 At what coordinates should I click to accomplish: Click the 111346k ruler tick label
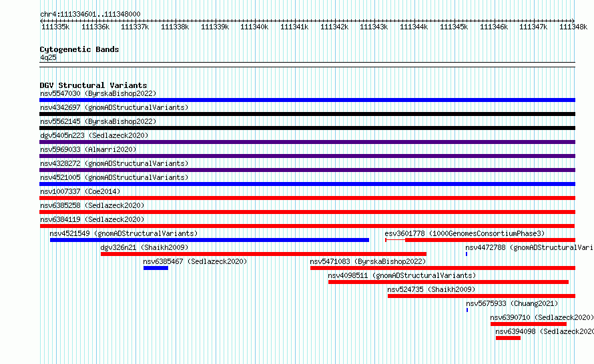(494, 27)
